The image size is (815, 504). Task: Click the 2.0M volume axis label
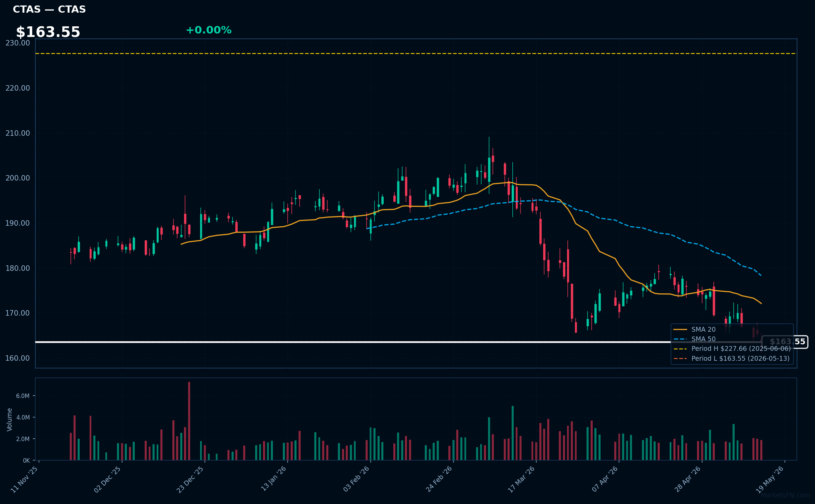(x=23, y=439)
